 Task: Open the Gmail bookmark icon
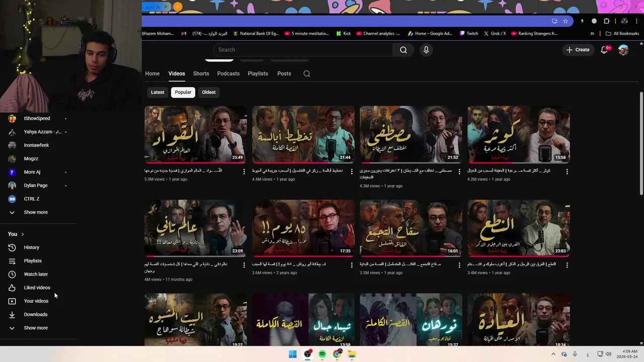point(184,34)
